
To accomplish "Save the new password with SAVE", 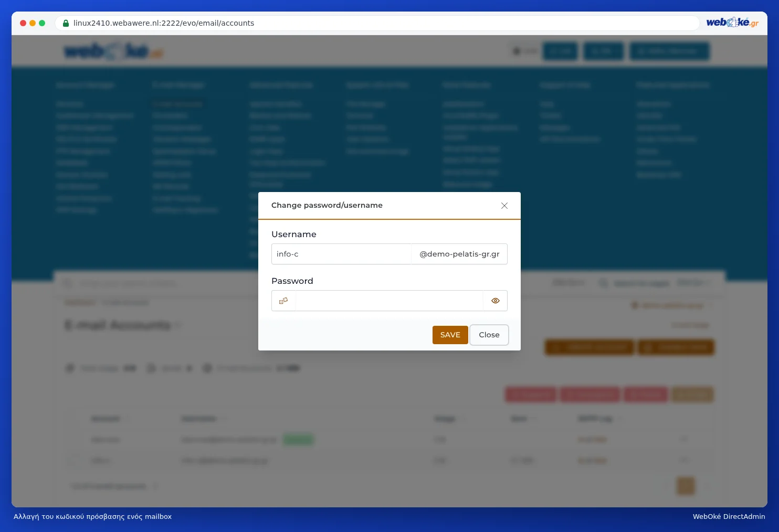I will (450, 335).
